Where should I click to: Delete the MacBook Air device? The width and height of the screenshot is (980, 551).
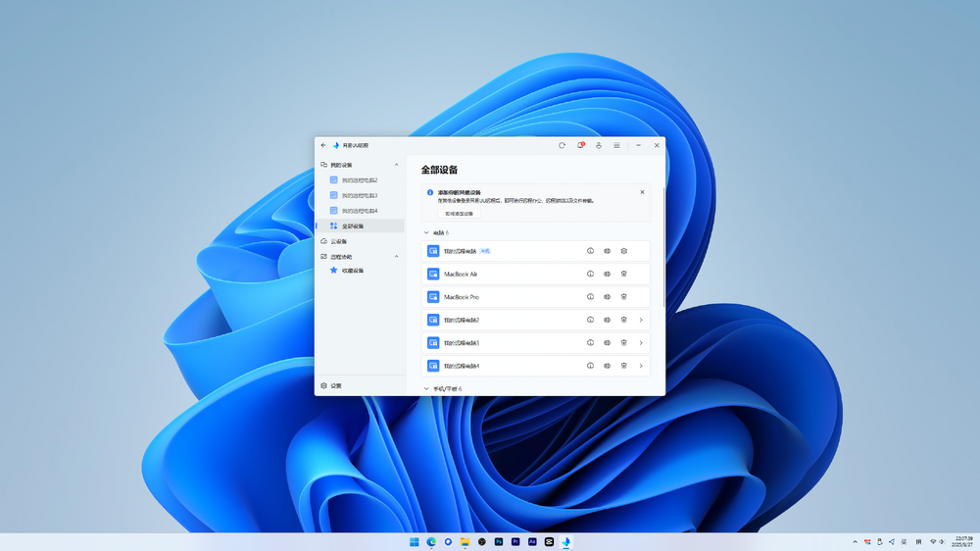624,274
